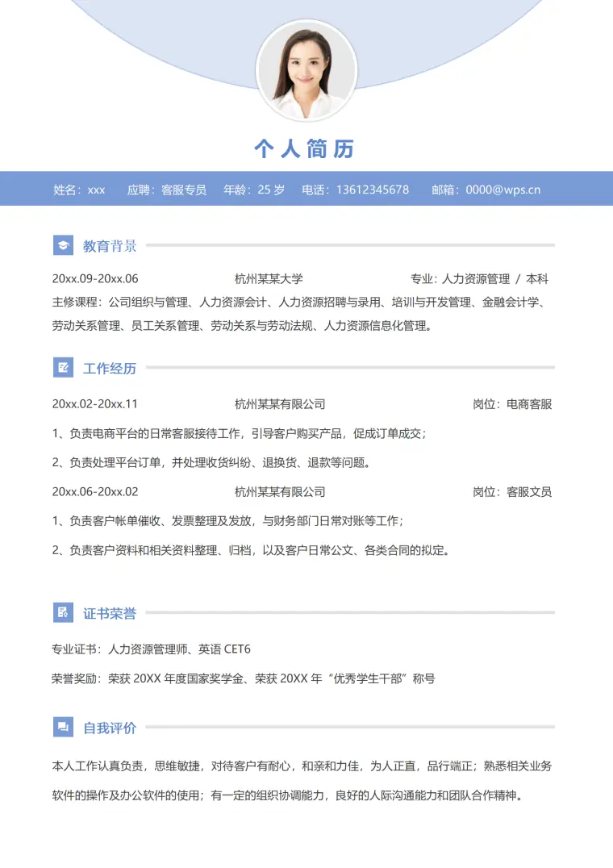The height and width of the screenshot is (868, 613).
Task: Click the chat bubble icon beside 自我评价
Action: click(x=63, y=728)
